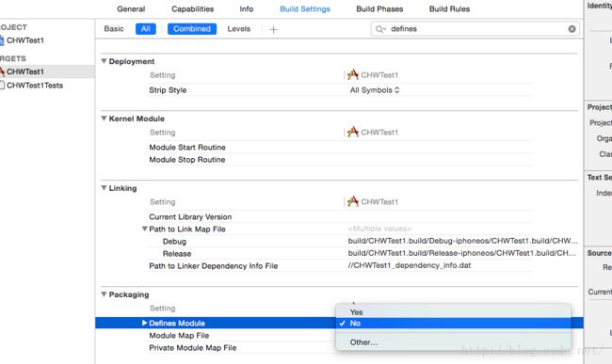Open the Build Phases tab

(x=379, y=9)
